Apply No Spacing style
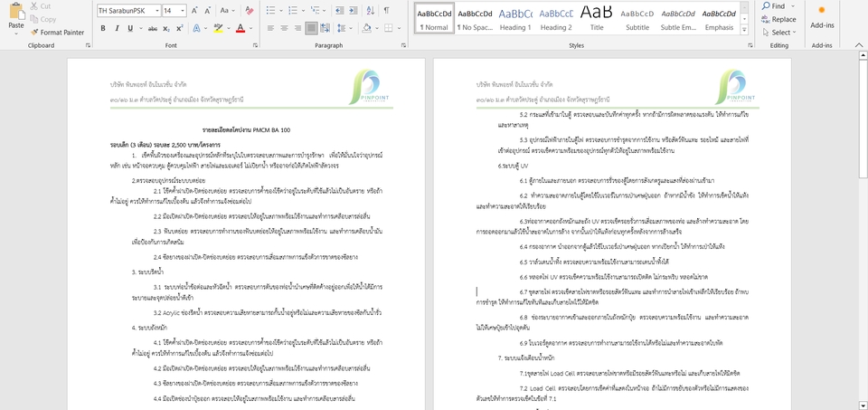The image size is (868, 410). tap(475, 18)
